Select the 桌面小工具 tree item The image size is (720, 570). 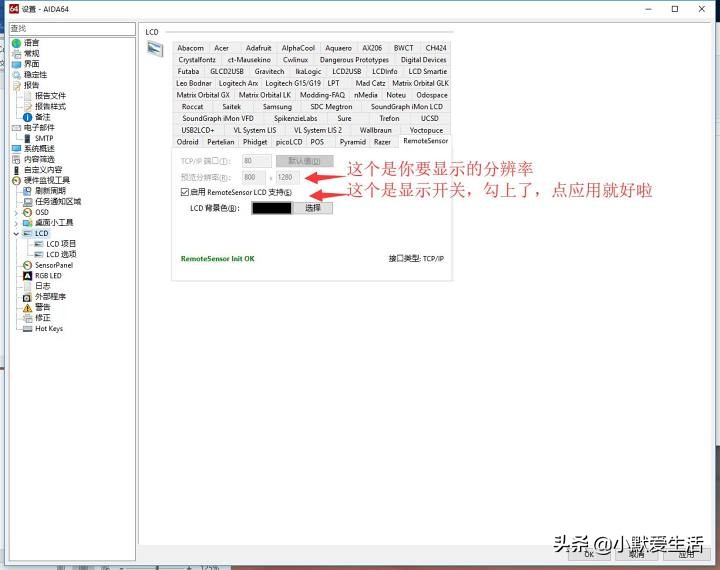tap(54, 223)
